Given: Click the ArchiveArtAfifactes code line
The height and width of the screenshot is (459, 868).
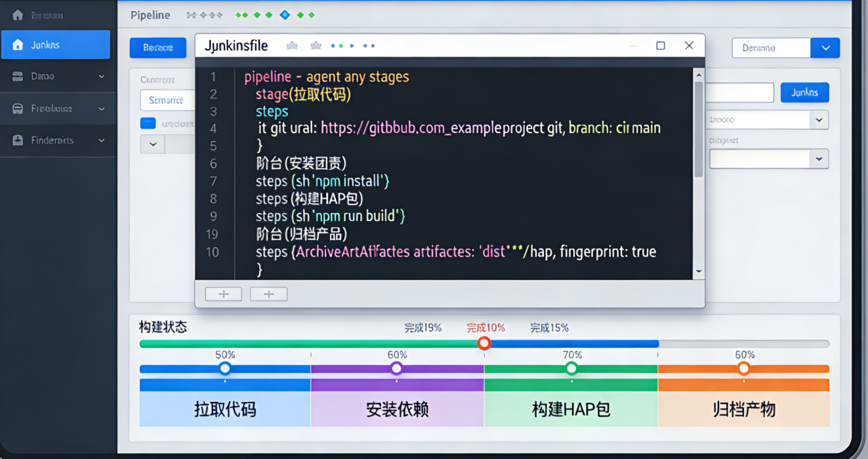Looking at the screenshot, I should 456,252.
